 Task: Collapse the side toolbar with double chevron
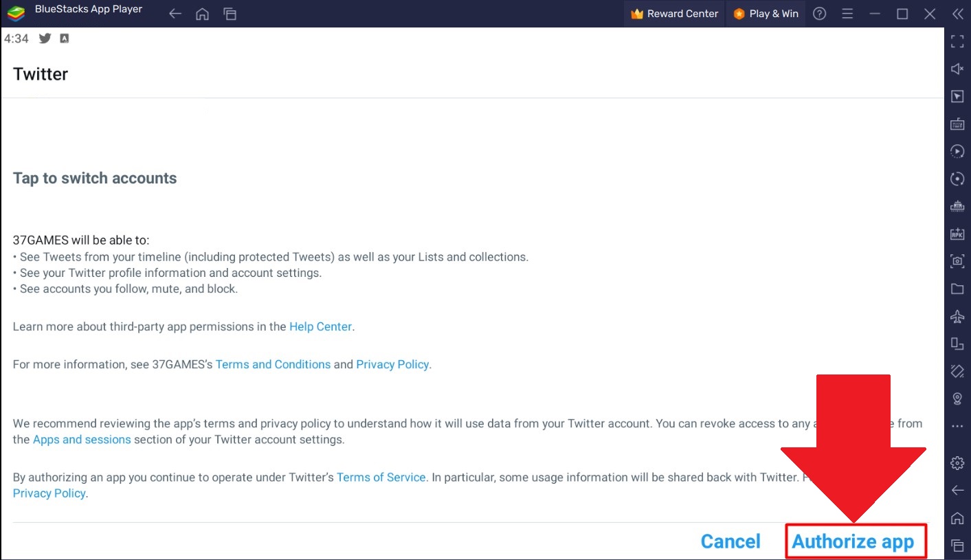[x=957, y=14]
